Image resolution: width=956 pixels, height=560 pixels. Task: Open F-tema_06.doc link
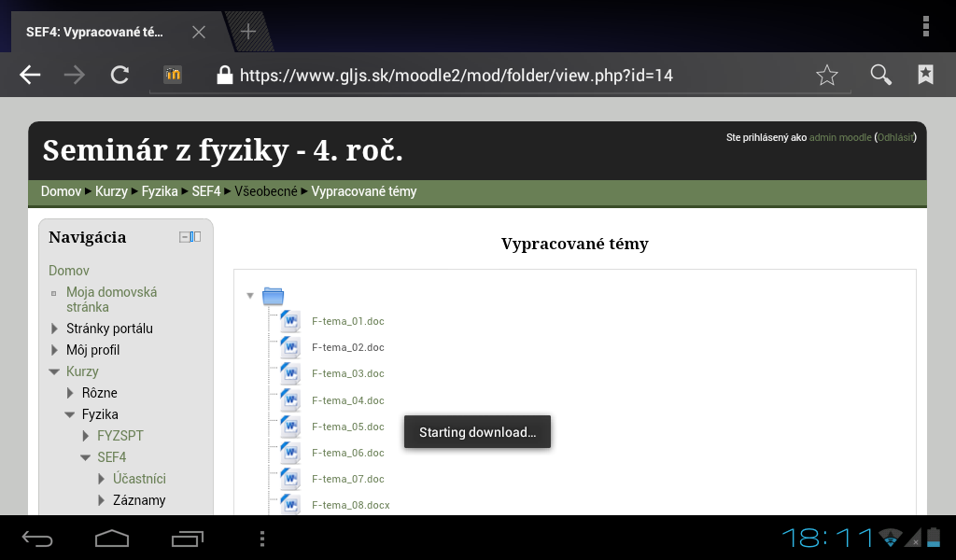point(347,453)
